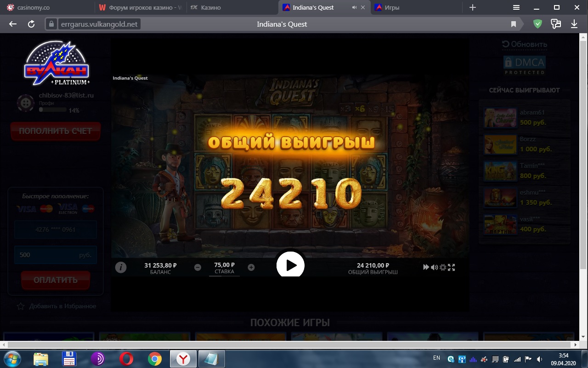Screen dimensions: 588x368
Task: Toggle fast-forward turbo mode
Action: (x=426, y=267)
